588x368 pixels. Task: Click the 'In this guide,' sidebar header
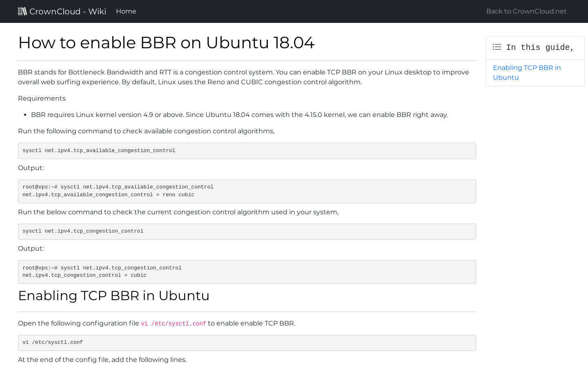[540, 47]
